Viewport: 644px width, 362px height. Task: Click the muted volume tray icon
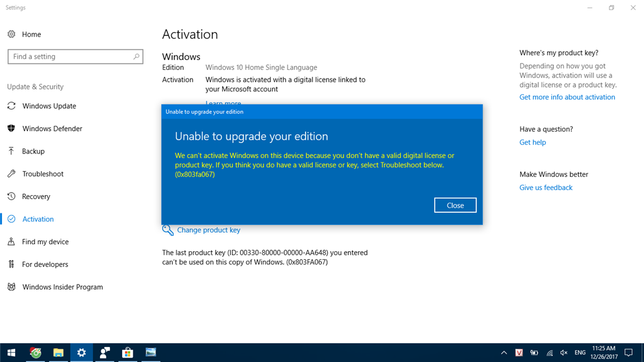(564, 353)
